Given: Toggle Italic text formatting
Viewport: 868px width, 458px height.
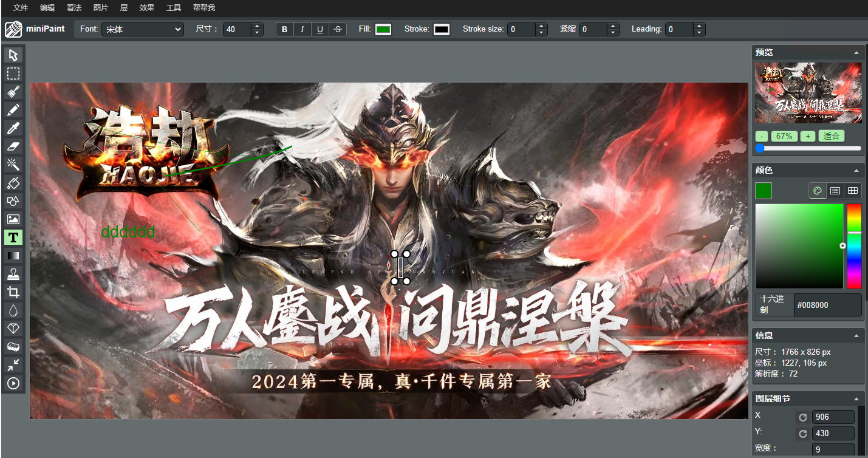Looking at the screenshot, I should [302, 29].
